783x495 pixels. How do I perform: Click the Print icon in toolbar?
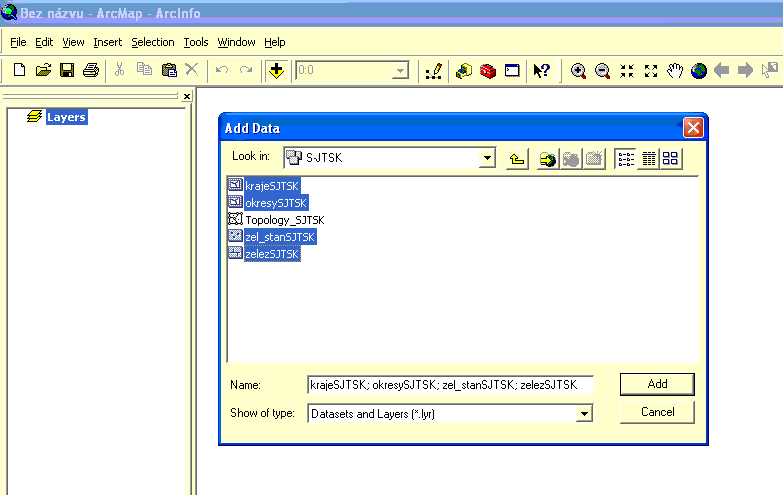(91, 70)
